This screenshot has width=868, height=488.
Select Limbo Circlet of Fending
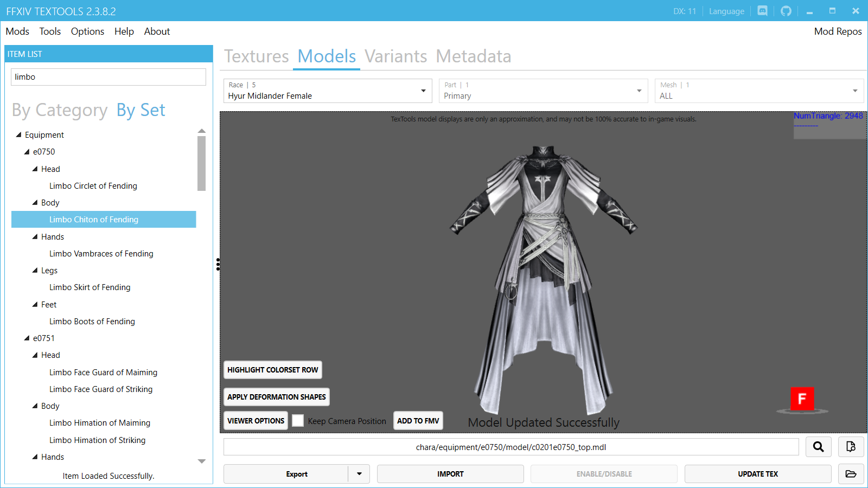(x=93, y=185)
